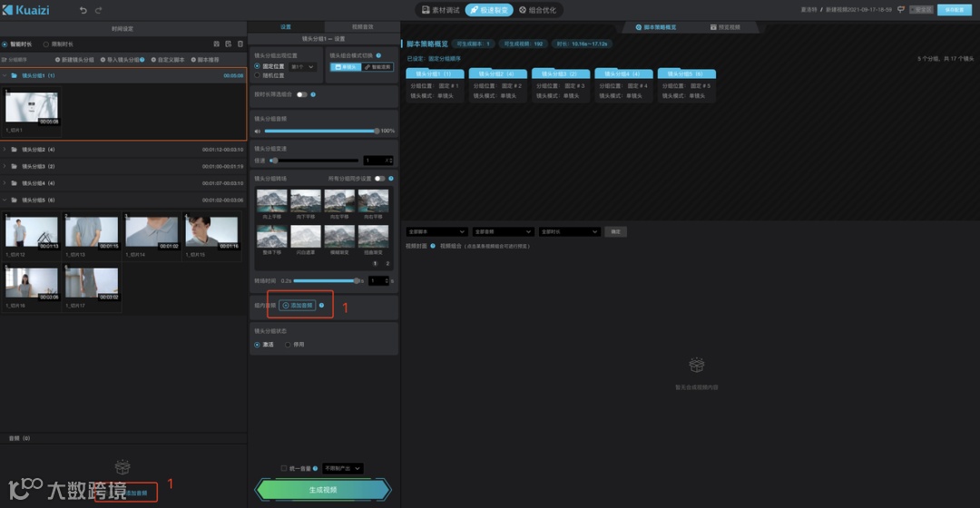Select 向下平移 transition thumbnail
980x508 pixels.
[x=306, y=201]
